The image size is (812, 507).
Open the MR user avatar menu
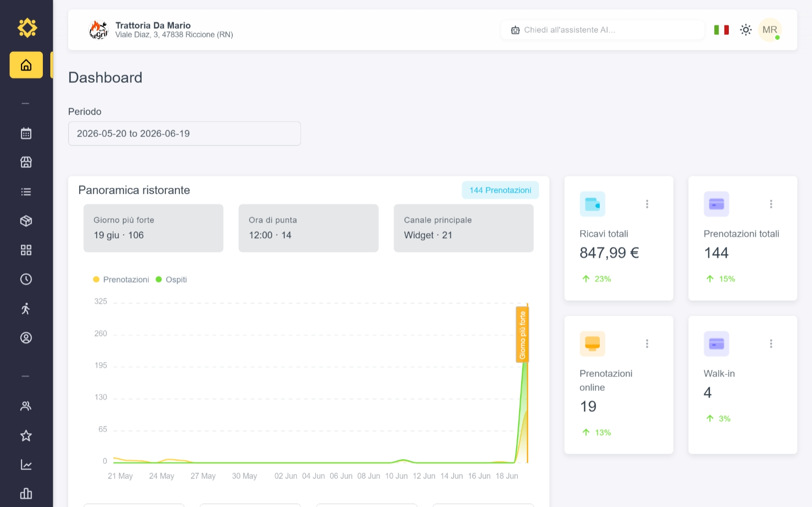coord(770,30)
